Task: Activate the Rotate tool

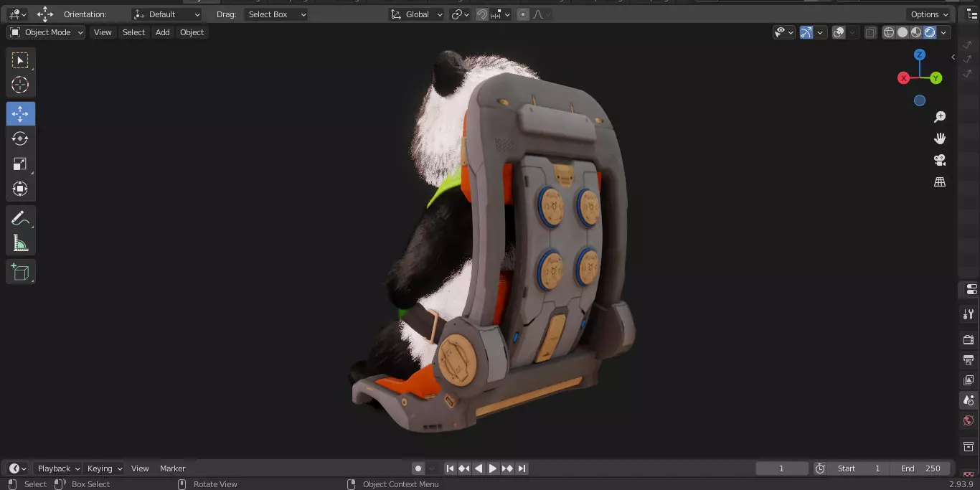Action: pyautogui.click(x=20, y=139)
